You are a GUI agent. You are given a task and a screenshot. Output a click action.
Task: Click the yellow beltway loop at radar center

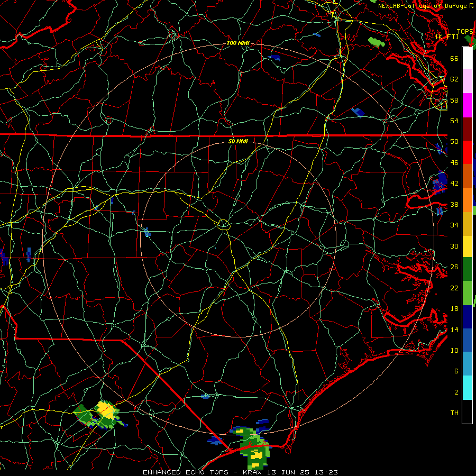tap(223, 225)
